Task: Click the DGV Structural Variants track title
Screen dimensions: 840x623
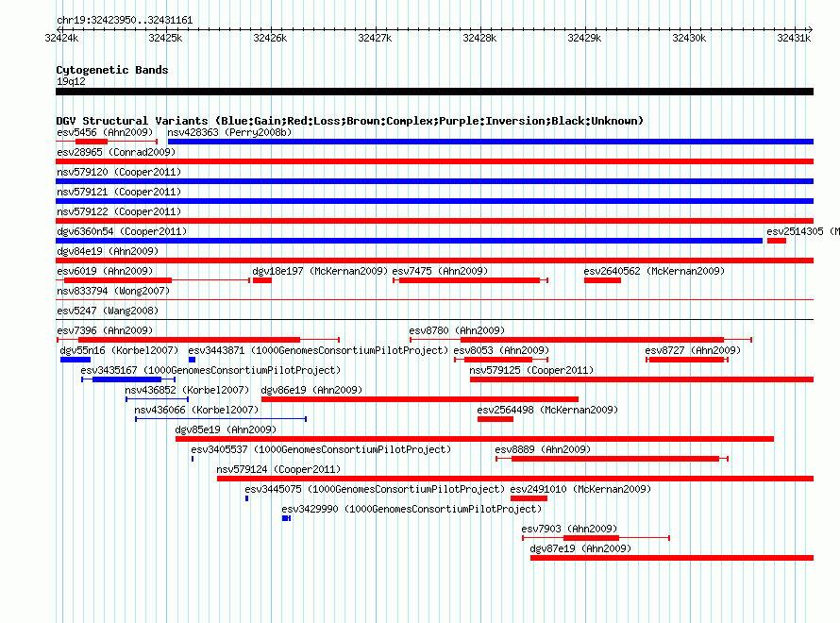Action: (x=350, y=121)
